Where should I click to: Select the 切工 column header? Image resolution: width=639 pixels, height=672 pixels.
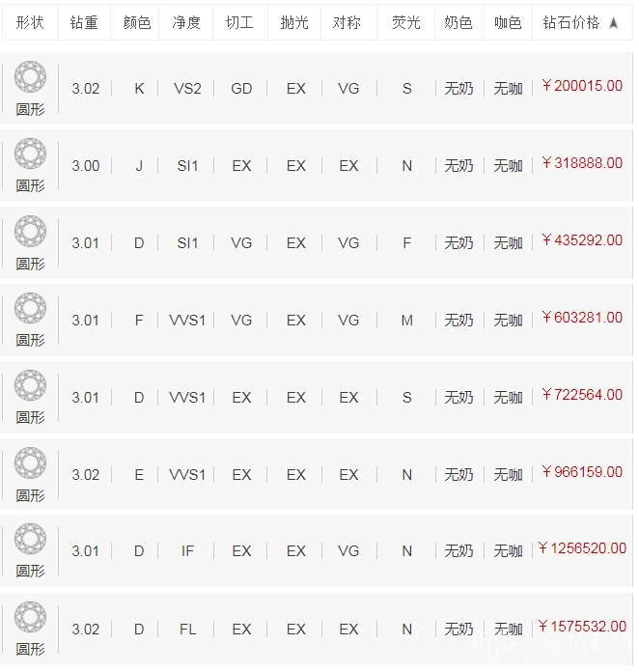click(239, 22)
